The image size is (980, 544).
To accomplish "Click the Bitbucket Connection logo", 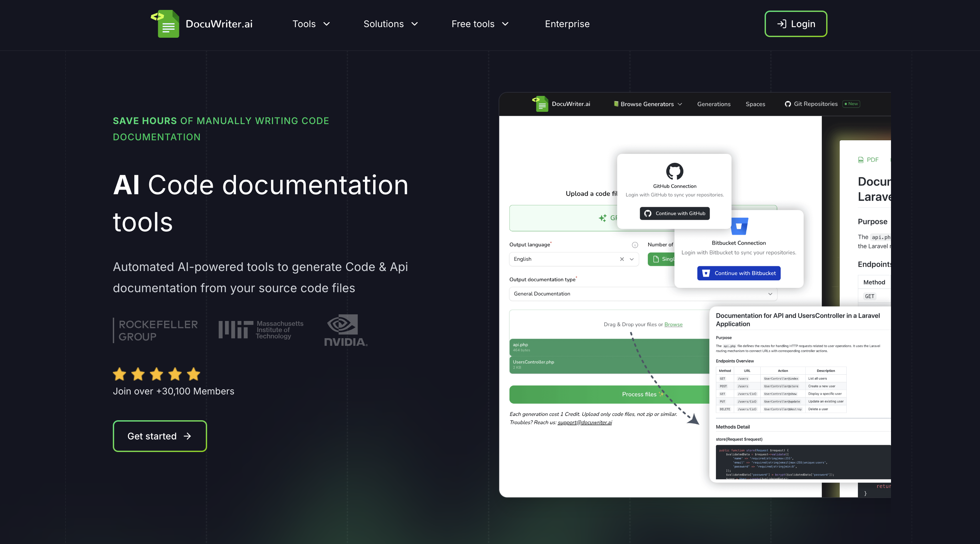I will [739, 226].
